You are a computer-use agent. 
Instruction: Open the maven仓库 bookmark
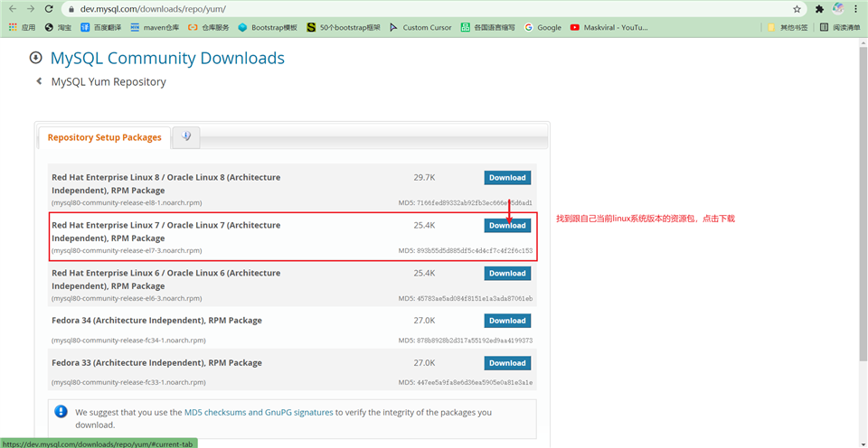[x=155, y=27]
